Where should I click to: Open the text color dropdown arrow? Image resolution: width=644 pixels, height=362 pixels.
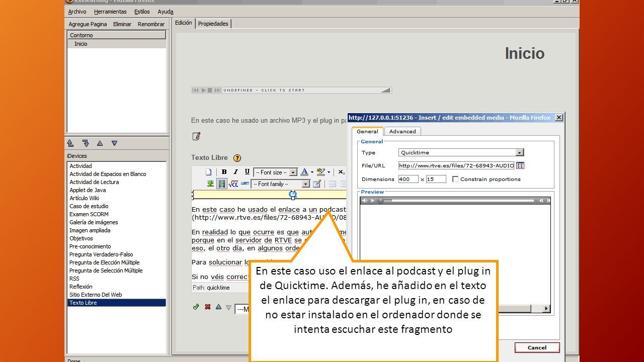click(x=312, y=172)
